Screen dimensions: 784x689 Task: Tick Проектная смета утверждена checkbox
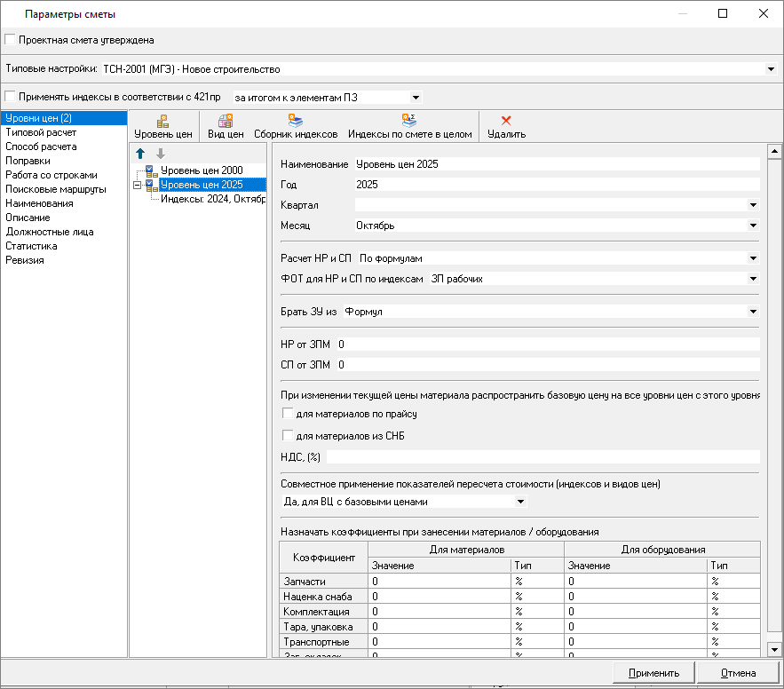click(10, 39)
